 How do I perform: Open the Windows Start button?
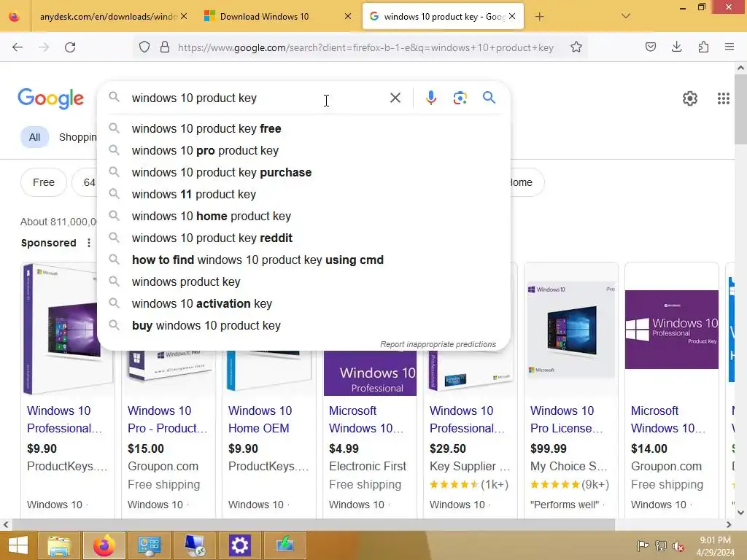[x=18, y=545]
